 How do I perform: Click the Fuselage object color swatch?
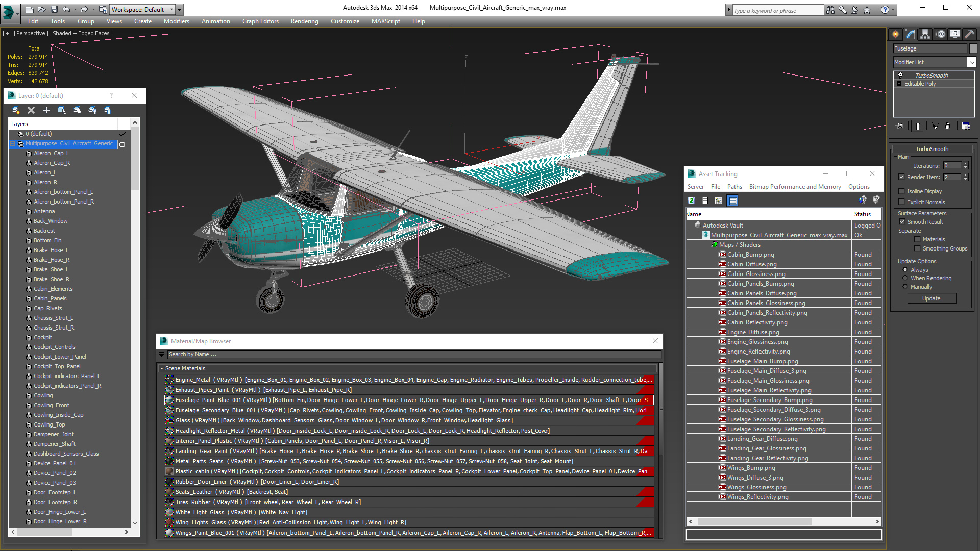point(973,48)
